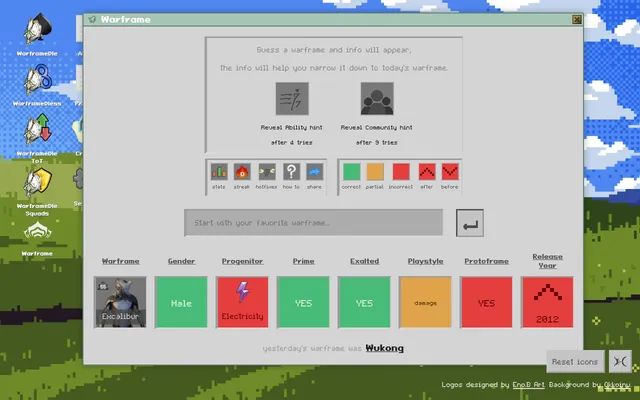Click the Warframe guess input field
This screenshot has height=400, width=640.
click(x=313, y=223)
